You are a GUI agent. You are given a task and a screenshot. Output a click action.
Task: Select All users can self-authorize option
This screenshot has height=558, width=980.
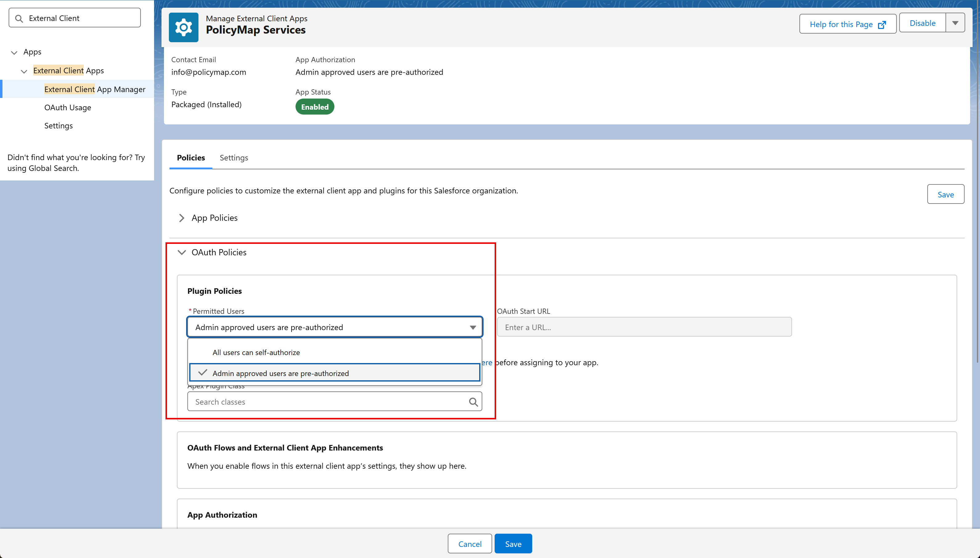pyautogui.click(x=256, y=353)
